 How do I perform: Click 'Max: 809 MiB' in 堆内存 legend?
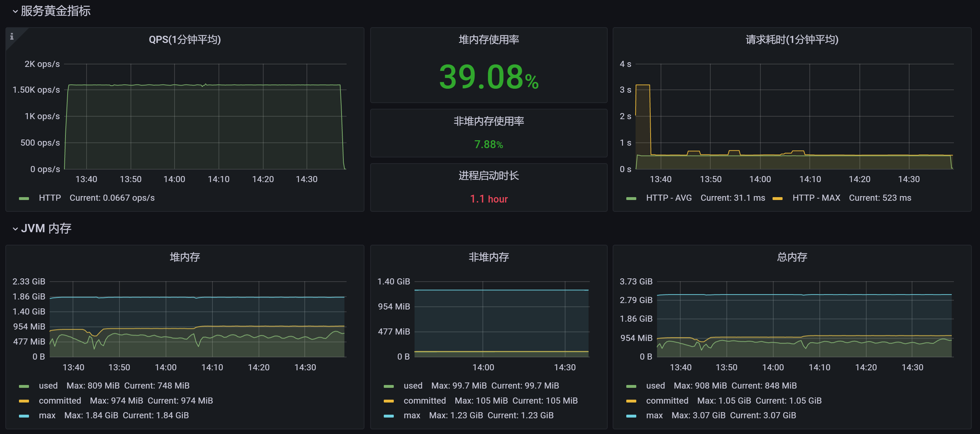pyautogui.click(x=93, y=385)
